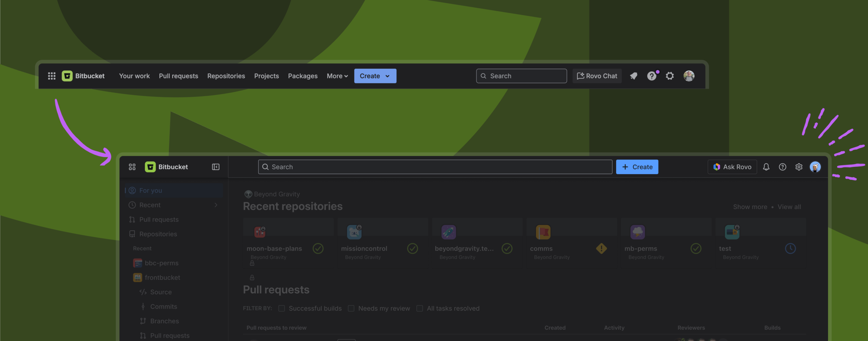The height and width of the screenshot is (341, 868).
Task: Open profile avatar in top navigation bar
Action: [x=689, y=76]
